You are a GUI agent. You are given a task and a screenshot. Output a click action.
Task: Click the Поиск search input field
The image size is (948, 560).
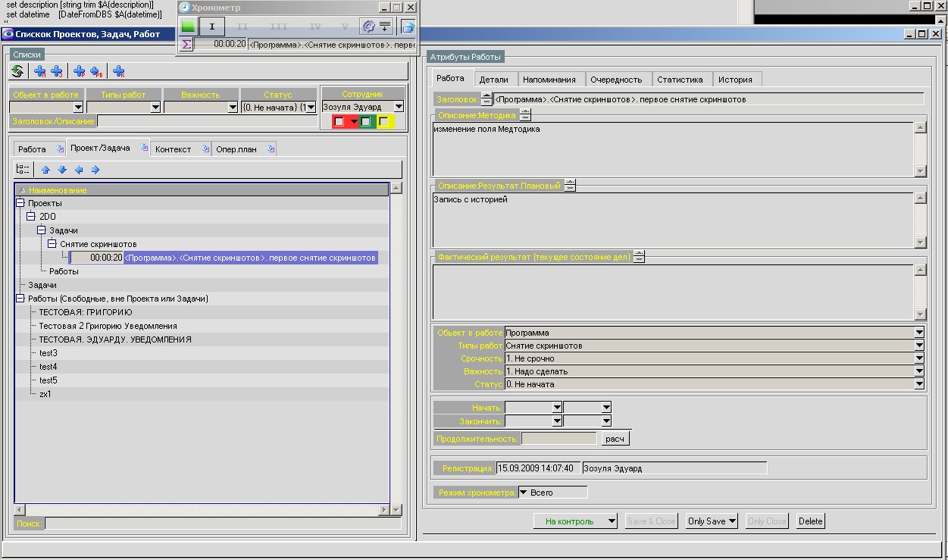pyautogui.click(x=222, y=524)
